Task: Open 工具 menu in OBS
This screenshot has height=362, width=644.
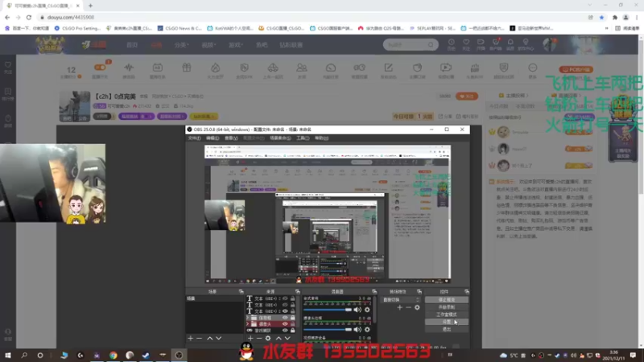Action: point(303,138)
